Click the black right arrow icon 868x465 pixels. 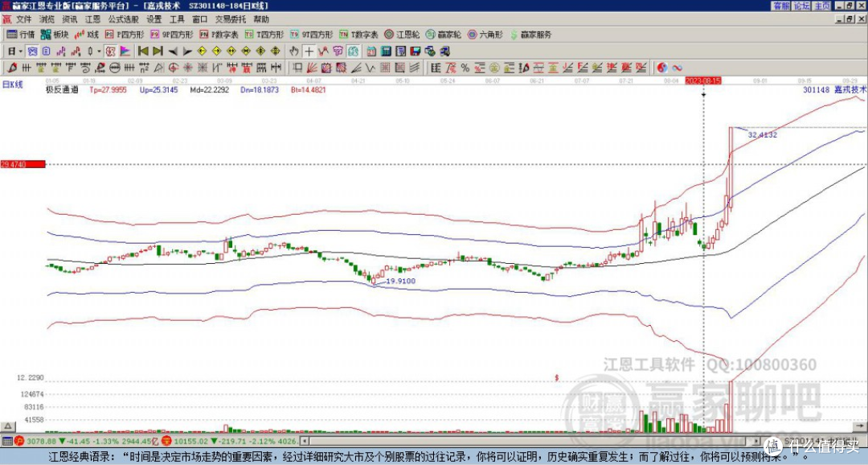[x=187, y=51]
